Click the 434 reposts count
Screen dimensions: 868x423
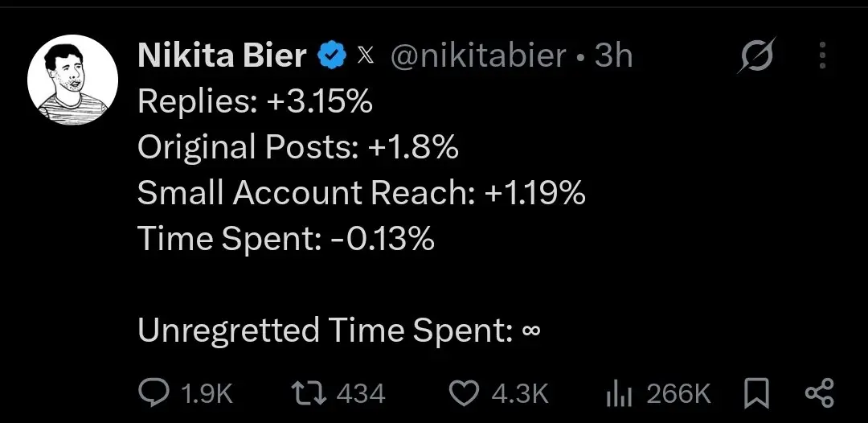pyautogui.click(x=360, y=394)
